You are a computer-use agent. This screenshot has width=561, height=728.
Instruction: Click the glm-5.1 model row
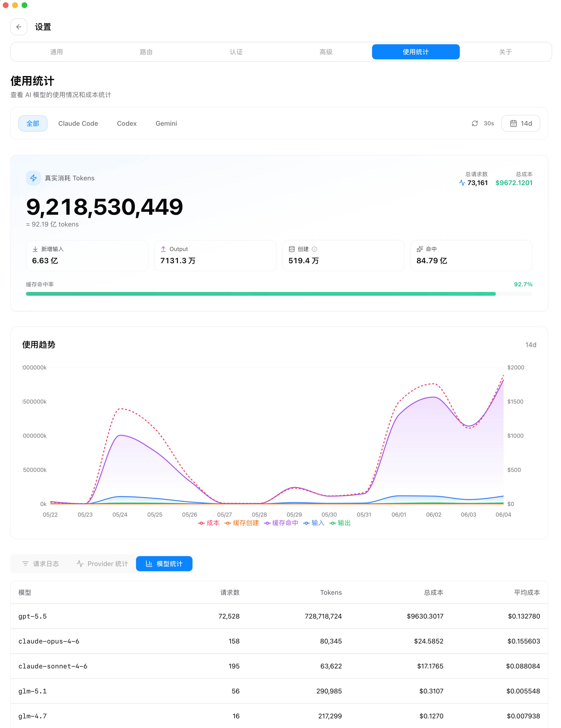tap(279, 691)
